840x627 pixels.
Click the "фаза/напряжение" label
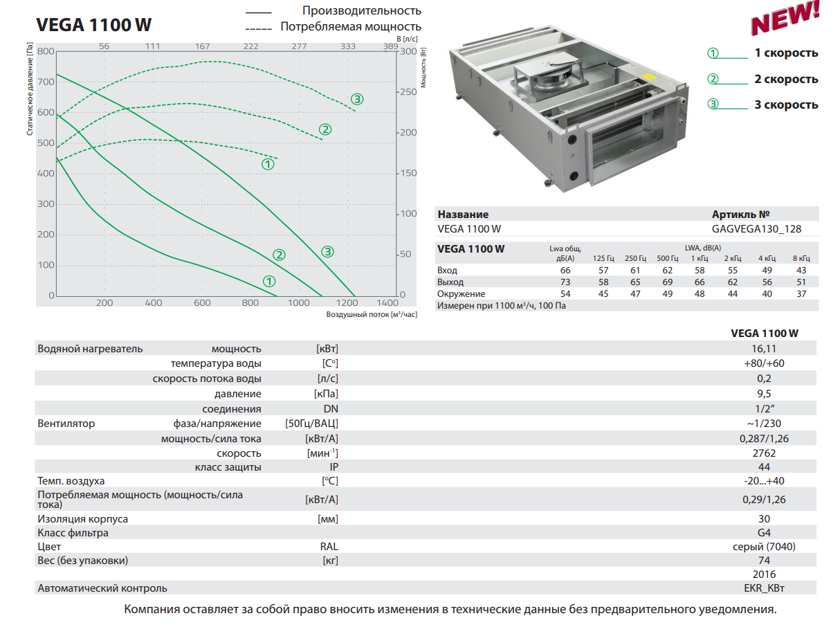click(217, 424)
